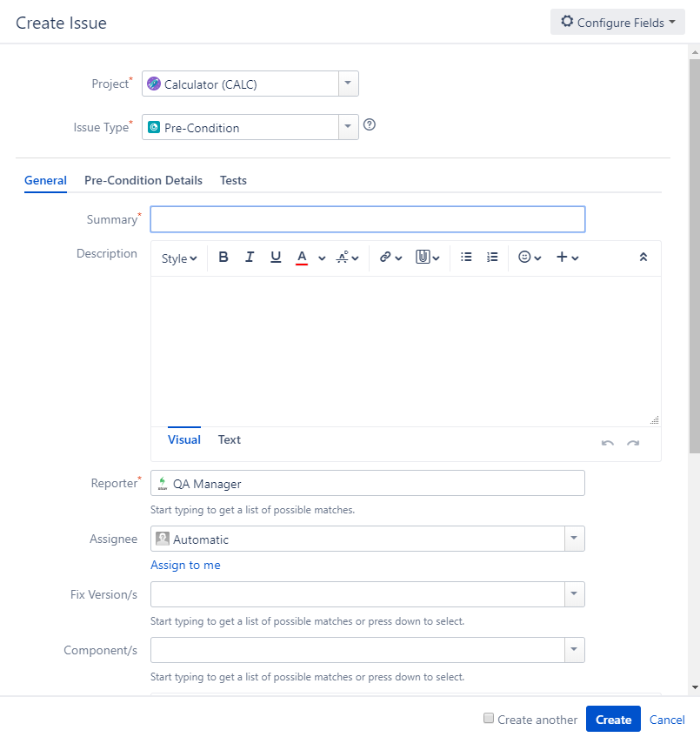Image resolution: width=700 pixels, height=737 pixels.
Task: Open the Assignee dropdown list
Action: (x=574, y=539)
